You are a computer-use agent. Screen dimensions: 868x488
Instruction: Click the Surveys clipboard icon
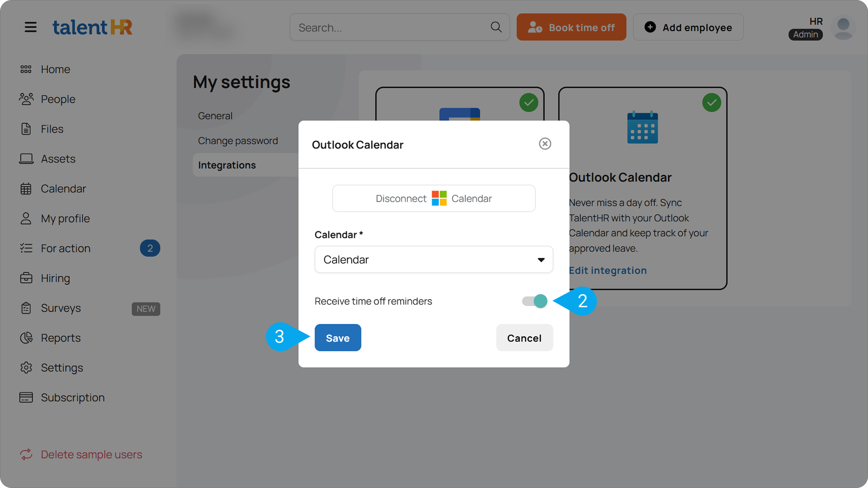click(26, 308)
